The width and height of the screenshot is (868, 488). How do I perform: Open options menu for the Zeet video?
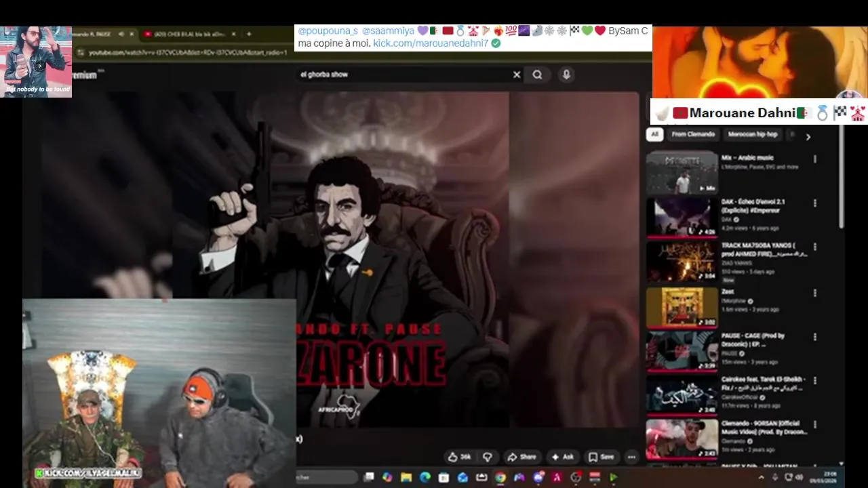point(814,293)
